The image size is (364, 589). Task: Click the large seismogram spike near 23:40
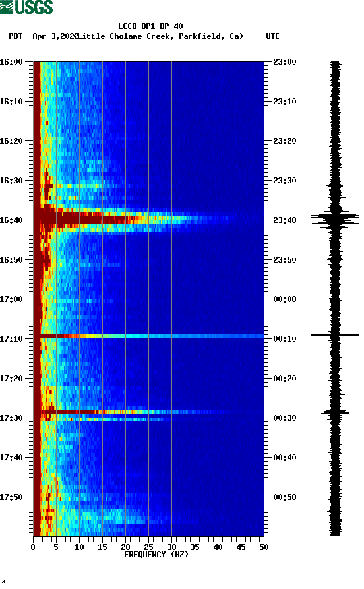coord(335,219)
